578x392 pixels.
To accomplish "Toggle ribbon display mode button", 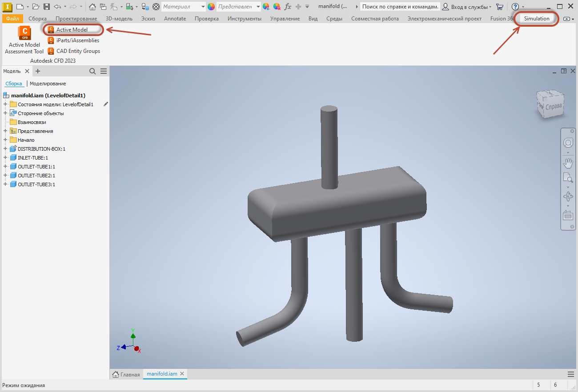I will pyautogui.click(x=567, y=19).
